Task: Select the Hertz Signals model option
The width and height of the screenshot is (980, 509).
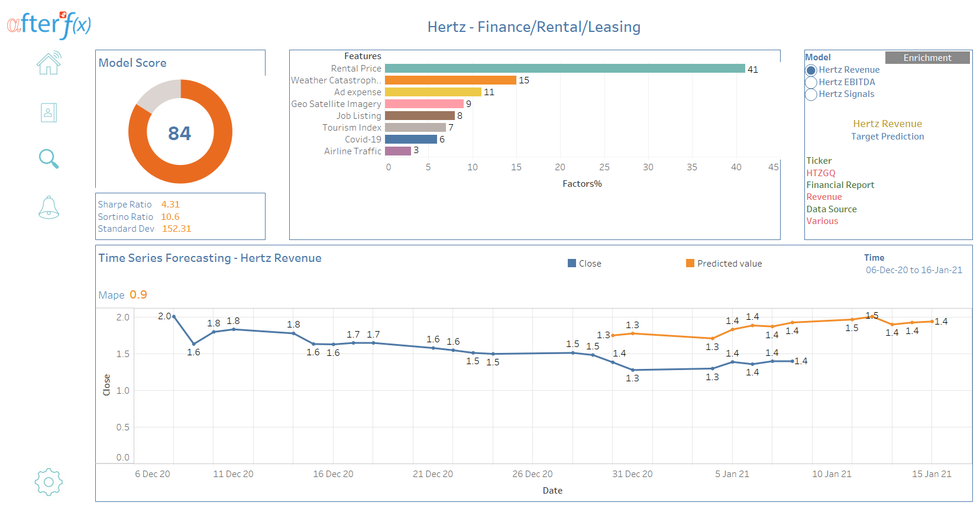Action: click(x=811, y=95)
